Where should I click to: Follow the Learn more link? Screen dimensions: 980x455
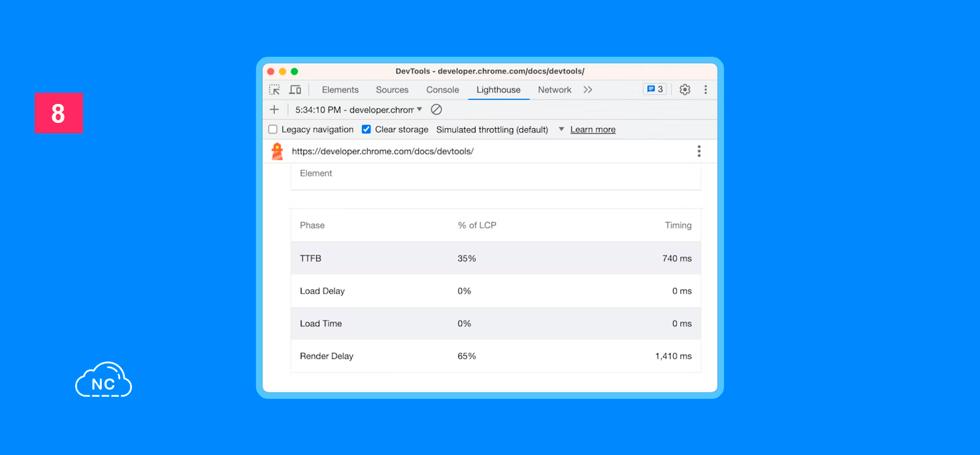(593, 129)
